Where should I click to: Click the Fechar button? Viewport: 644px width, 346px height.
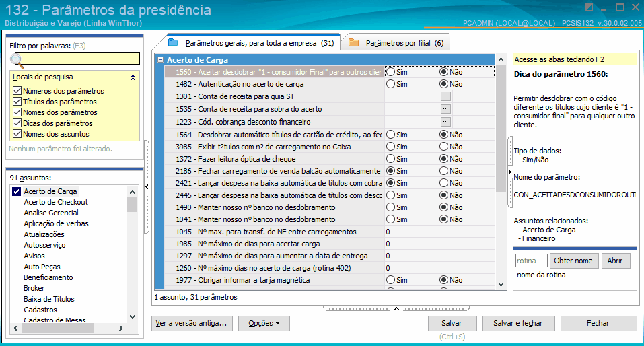click(x=598, y=323)
